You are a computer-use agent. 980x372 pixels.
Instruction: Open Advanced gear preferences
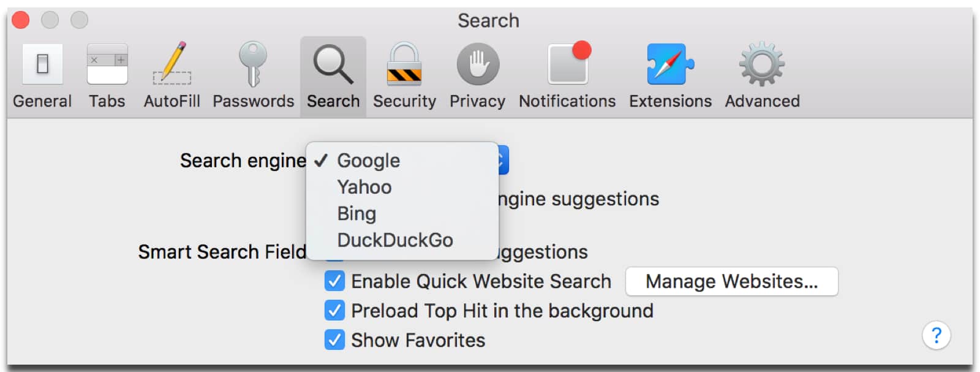click(762, 75)
